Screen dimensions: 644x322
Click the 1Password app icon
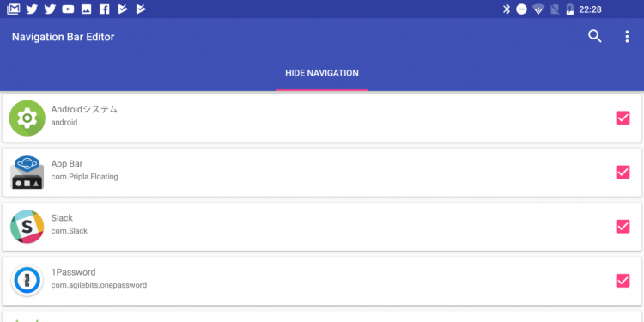(x=27, y=281)
